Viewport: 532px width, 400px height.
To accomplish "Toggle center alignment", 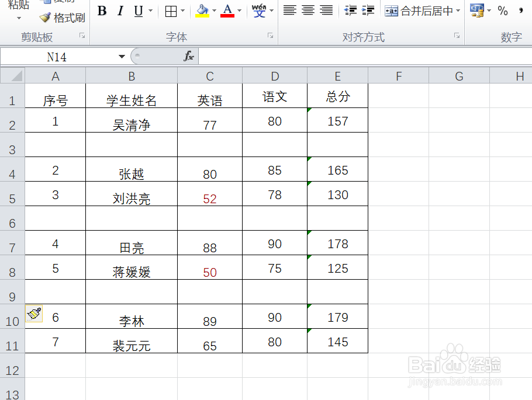I will 308,10.
